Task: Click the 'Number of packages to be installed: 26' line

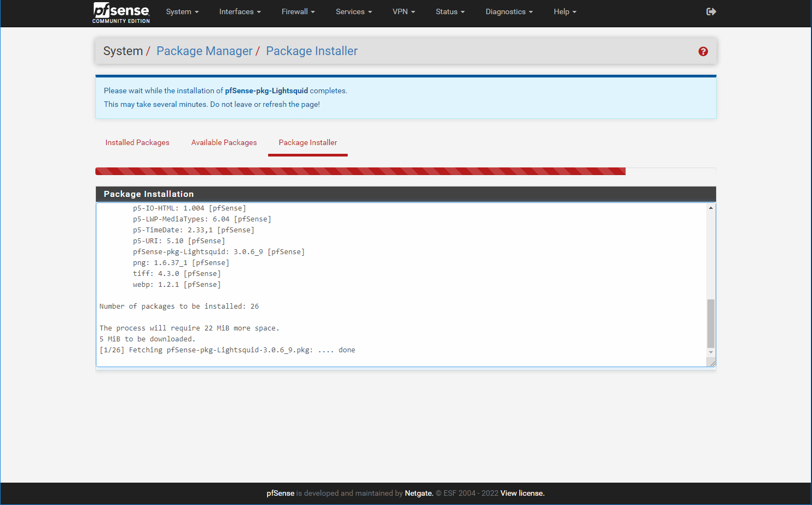Action: tap(179, 306)
